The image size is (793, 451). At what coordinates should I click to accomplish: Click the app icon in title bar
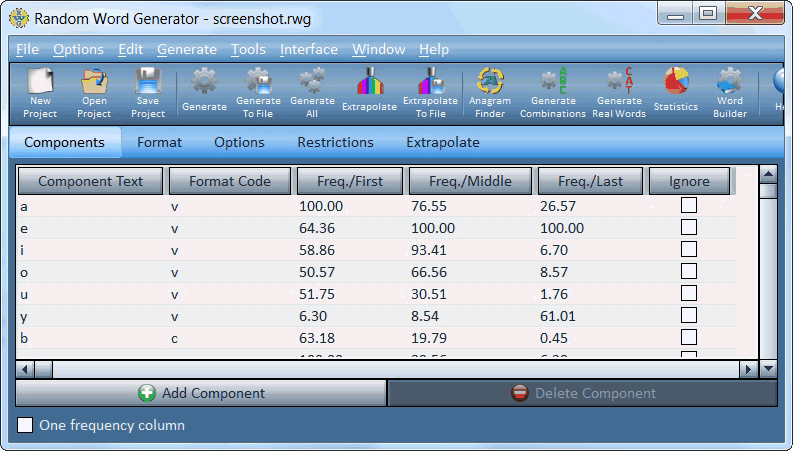pos(19,19)
